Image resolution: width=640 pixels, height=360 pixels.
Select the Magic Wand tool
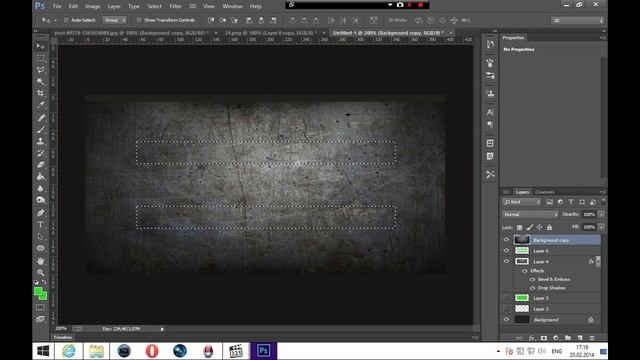40,82
